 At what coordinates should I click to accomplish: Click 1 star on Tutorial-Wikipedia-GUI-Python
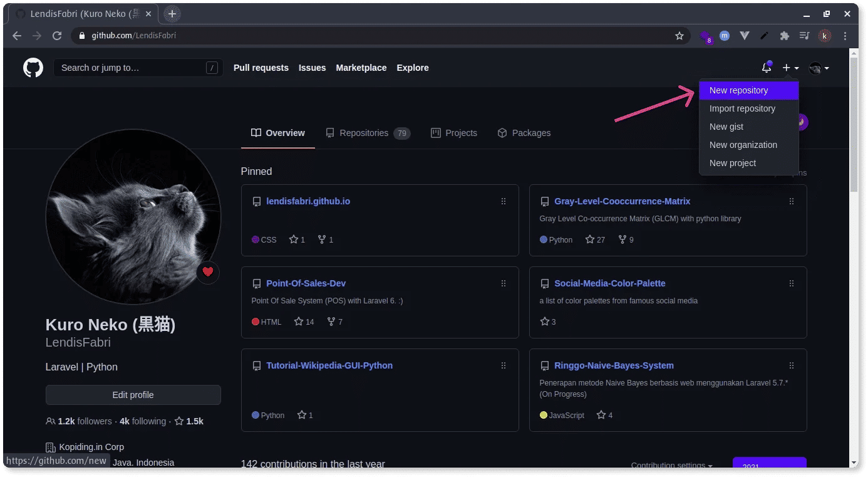[x=305, y=415]
